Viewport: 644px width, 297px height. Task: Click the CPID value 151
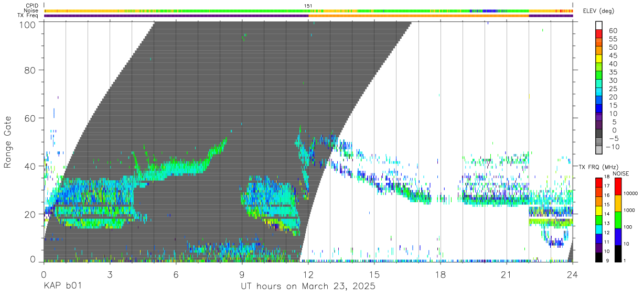[x=308, y=6]
